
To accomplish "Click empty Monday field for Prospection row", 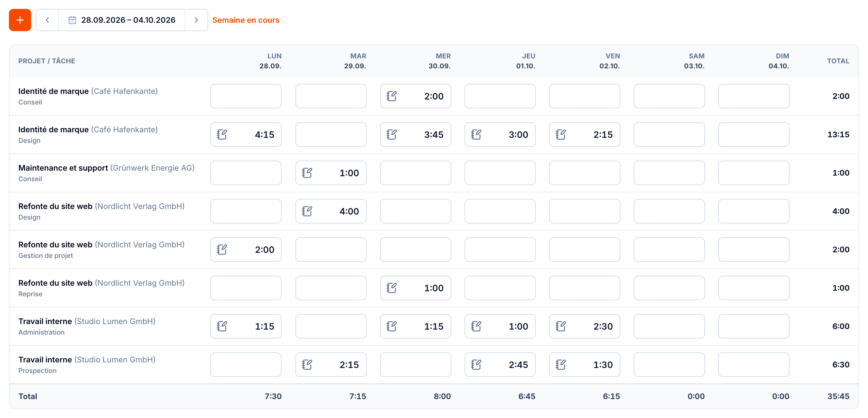I will (x=246, y=365).
